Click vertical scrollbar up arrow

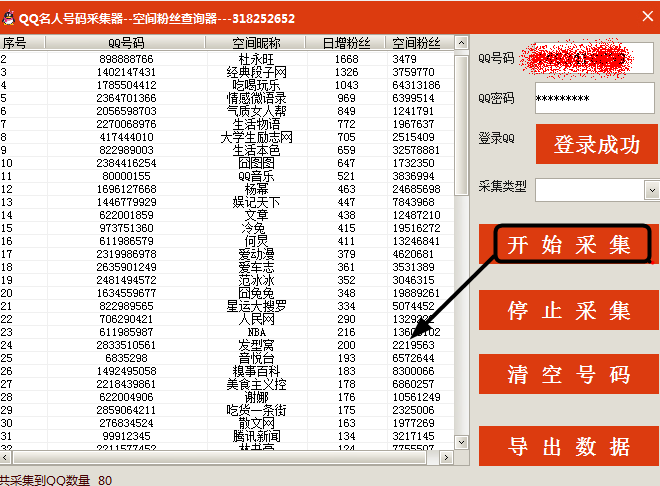click(461, 43)
